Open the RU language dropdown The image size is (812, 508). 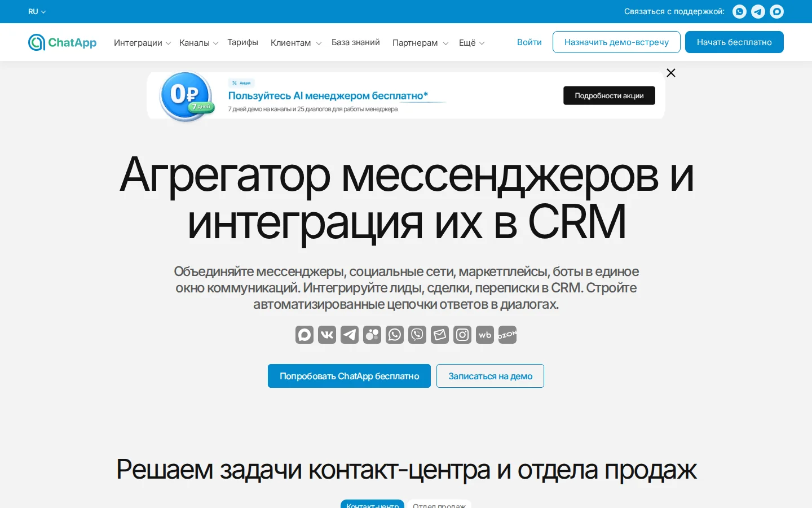[37, 11]
